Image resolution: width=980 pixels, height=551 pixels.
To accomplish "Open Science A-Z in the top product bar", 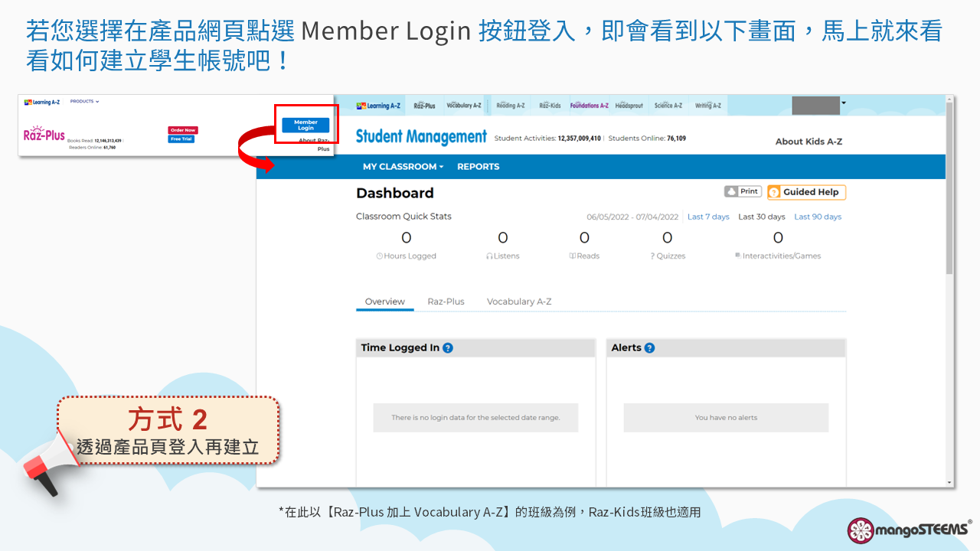I will tap(668, 106).
